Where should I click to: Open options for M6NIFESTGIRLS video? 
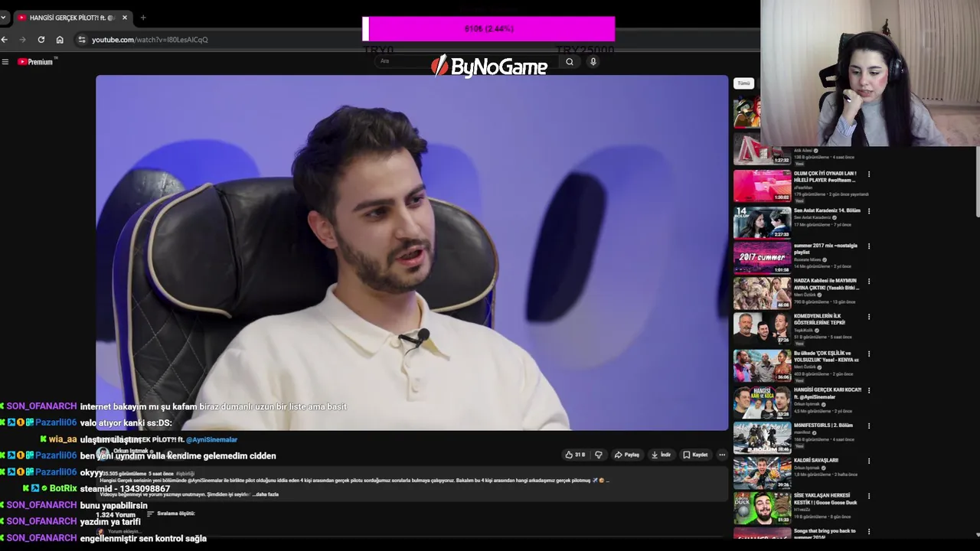(869, 425)
